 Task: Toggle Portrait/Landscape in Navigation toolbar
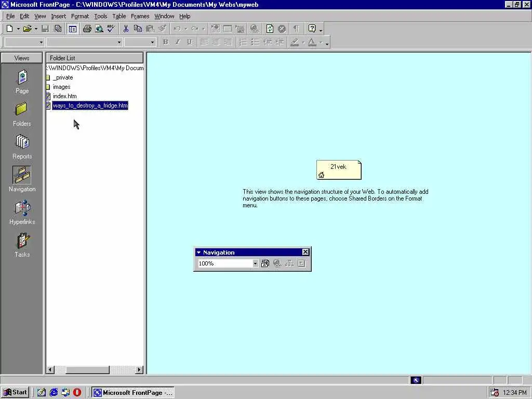[x=265, y=263]
